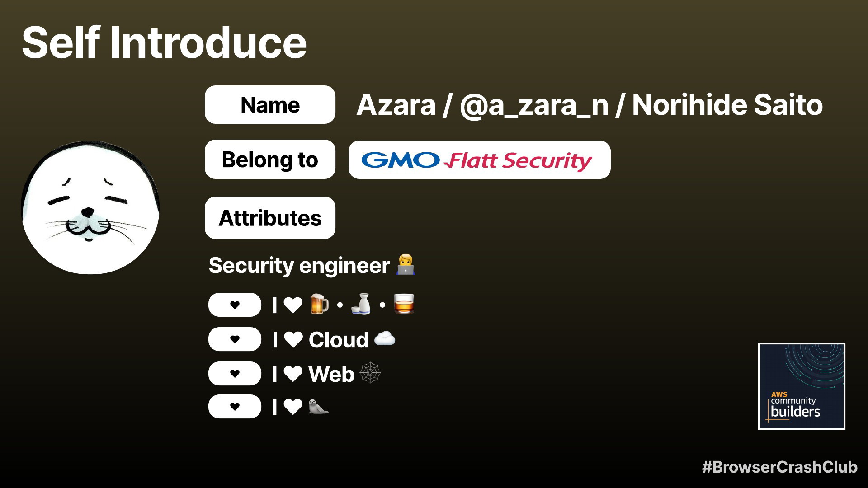Viewport: 868px width, 488px height.
Task: Click the Name label pill
Action: click(x=270, y=104)
